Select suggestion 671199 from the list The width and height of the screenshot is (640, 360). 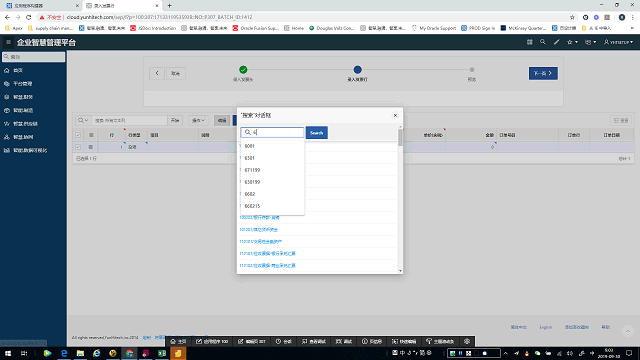[272, 170]
